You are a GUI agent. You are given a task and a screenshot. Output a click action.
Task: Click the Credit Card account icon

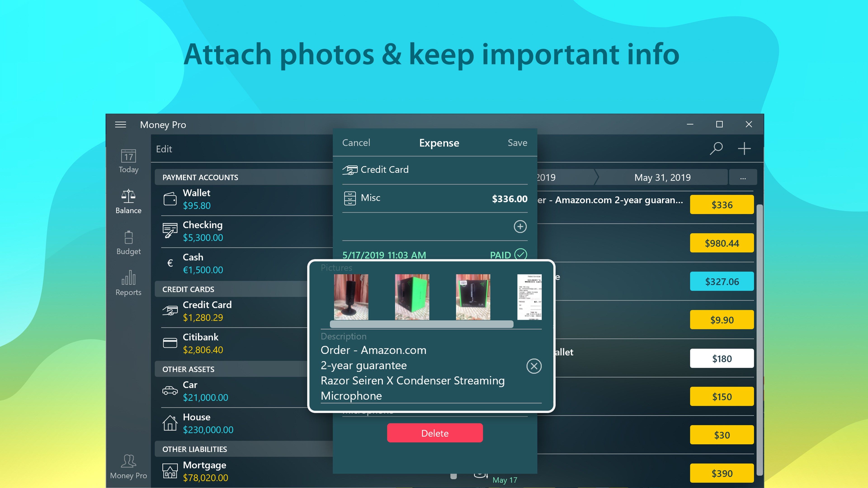click(170, 310)
